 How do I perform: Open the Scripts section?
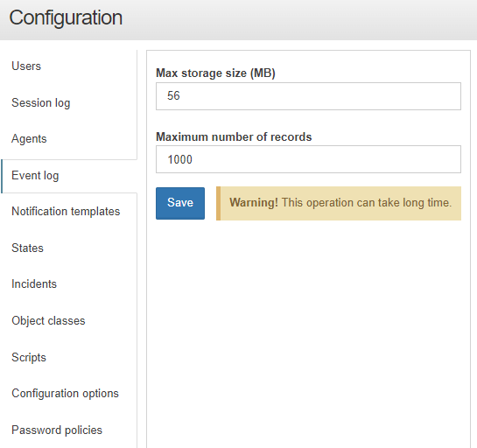[29, 357]
